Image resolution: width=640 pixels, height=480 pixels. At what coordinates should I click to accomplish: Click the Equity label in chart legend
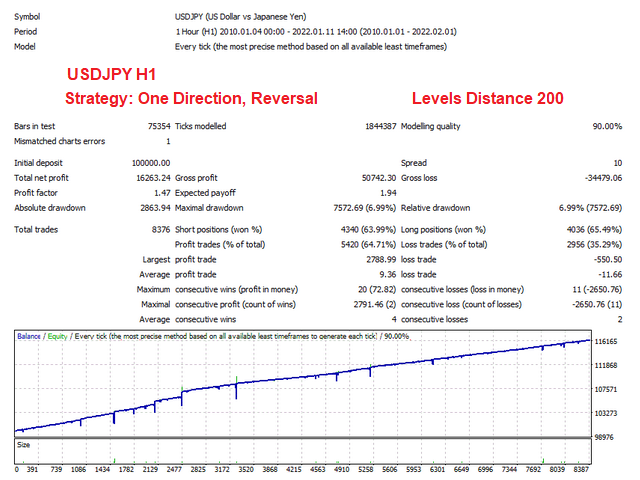[x=56, y=336]
